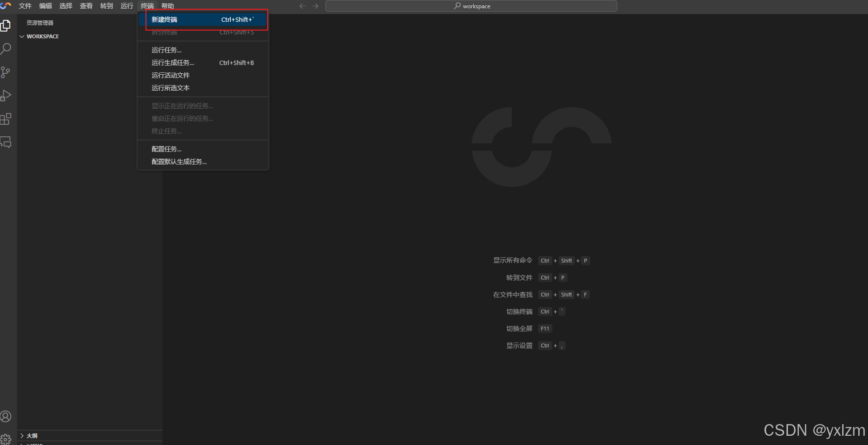The image size is (868, 445).
Task: Open the Source Control view
Action: click(6, 72)
